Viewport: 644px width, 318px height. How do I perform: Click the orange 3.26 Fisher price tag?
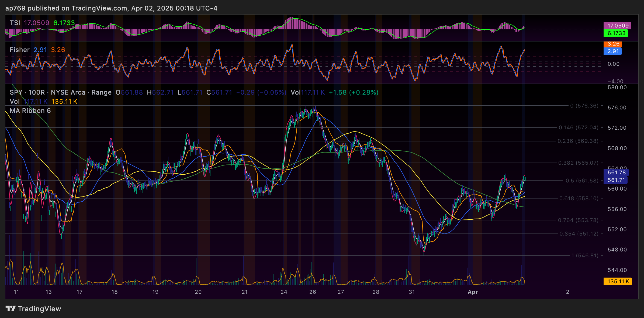coord(613,44)
